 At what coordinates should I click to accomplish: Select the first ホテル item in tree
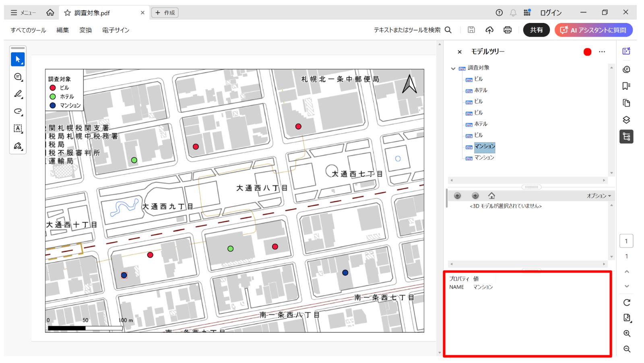(x=481, y=90)
